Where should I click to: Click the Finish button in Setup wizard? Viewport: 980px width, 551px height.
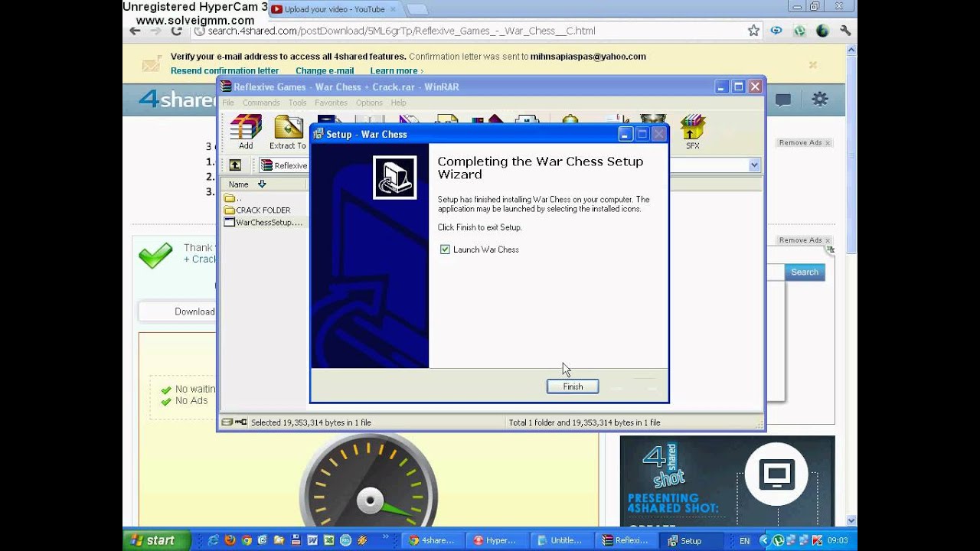573,386
